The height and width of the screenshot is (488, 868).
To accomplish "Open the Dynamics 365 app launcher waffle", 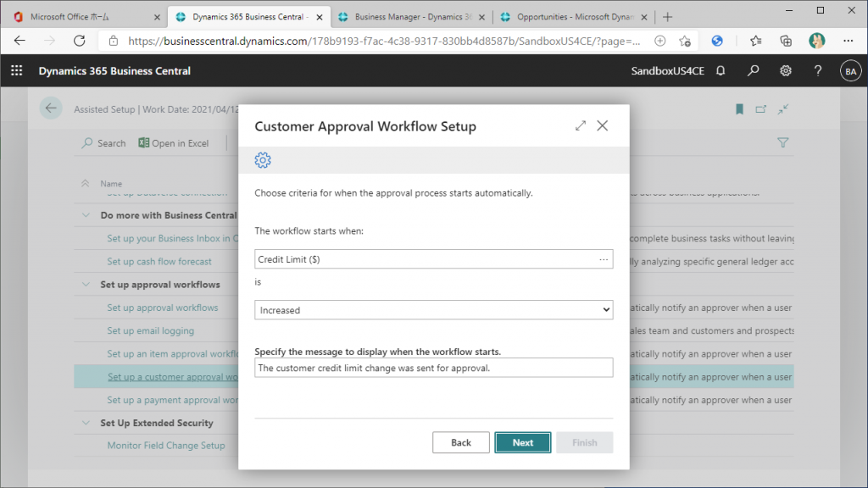I will pyautogui.click(x=17, y=71).
